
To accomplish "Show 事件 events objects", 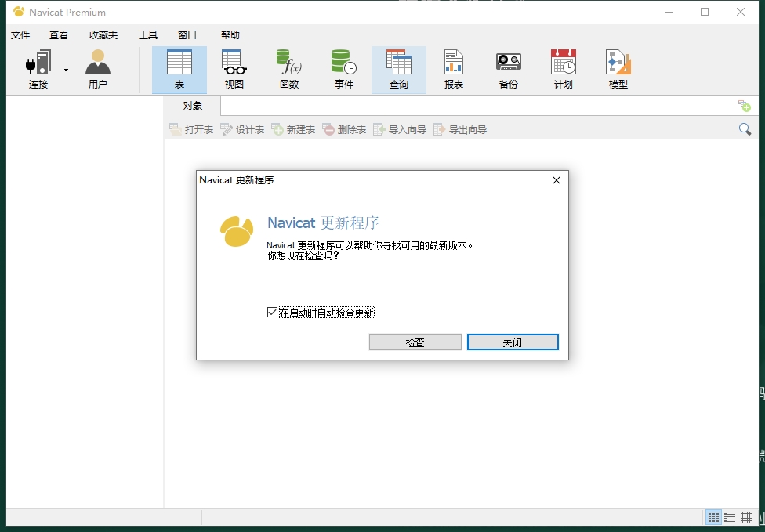I will 343,69.
